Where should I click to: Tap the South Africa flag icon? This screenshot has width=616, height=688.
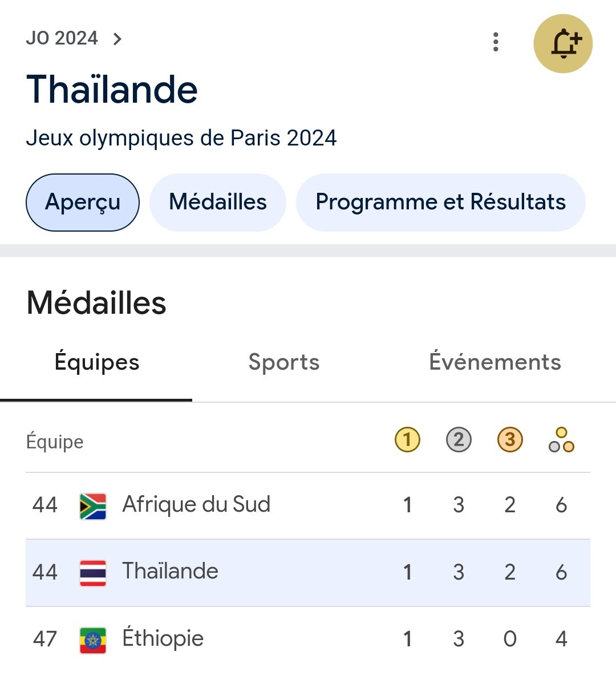pyautogui.click(x=93, y=506)
